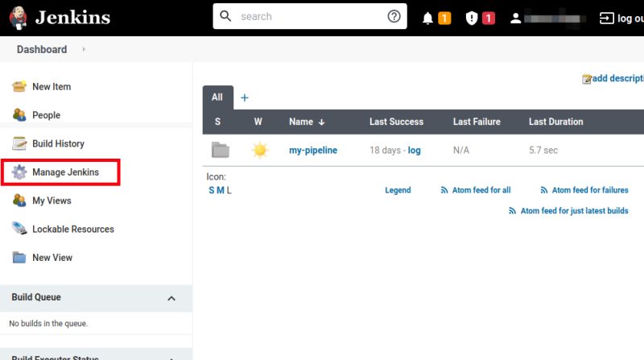
Task: Click the log out link text
Action: [x=630, y=19]
